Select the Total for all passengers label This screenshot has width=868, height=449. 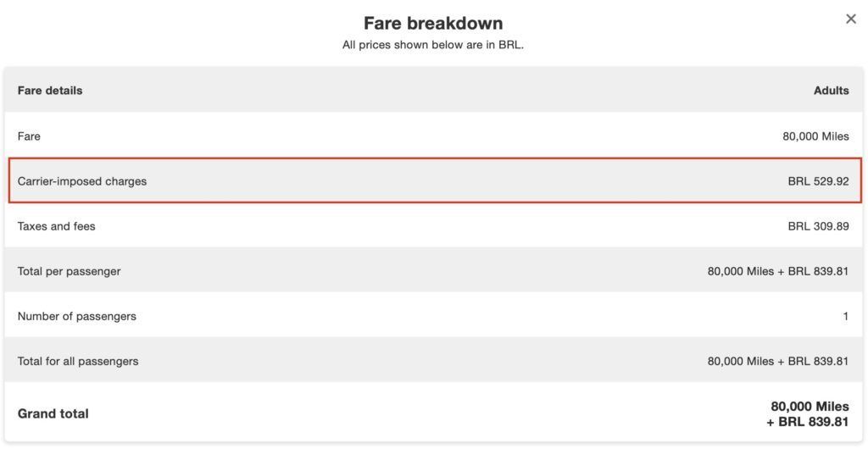point(78,362)
